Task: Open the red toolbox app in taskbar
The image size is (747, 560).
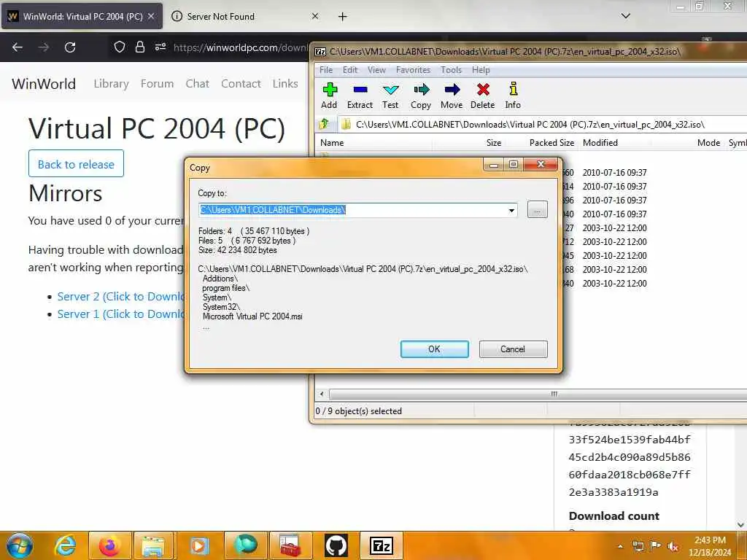Action: pyautogui.click(x=290, y=545)
